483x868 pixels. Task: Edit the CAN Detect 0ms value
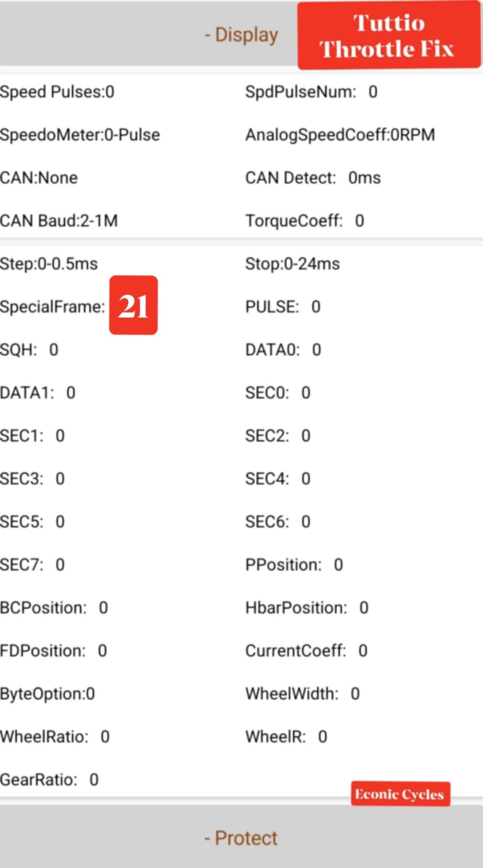click(x=364, y=178)
